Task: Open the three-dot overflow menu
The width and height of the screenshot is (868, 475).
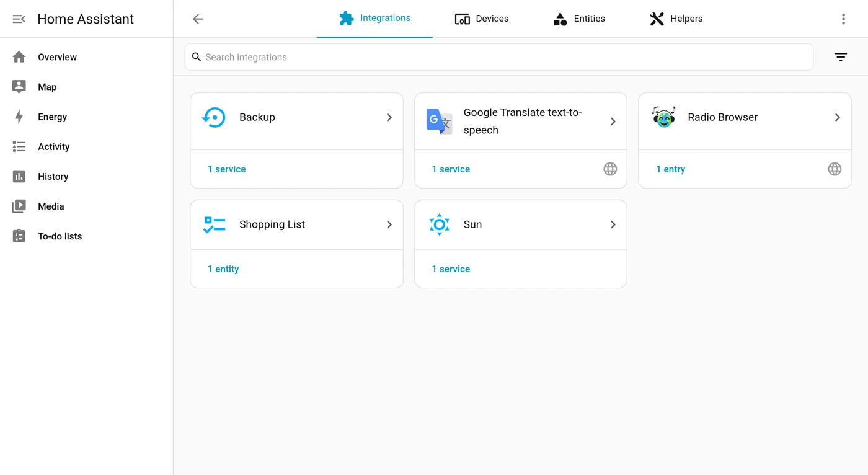Action: pos(843,19)
